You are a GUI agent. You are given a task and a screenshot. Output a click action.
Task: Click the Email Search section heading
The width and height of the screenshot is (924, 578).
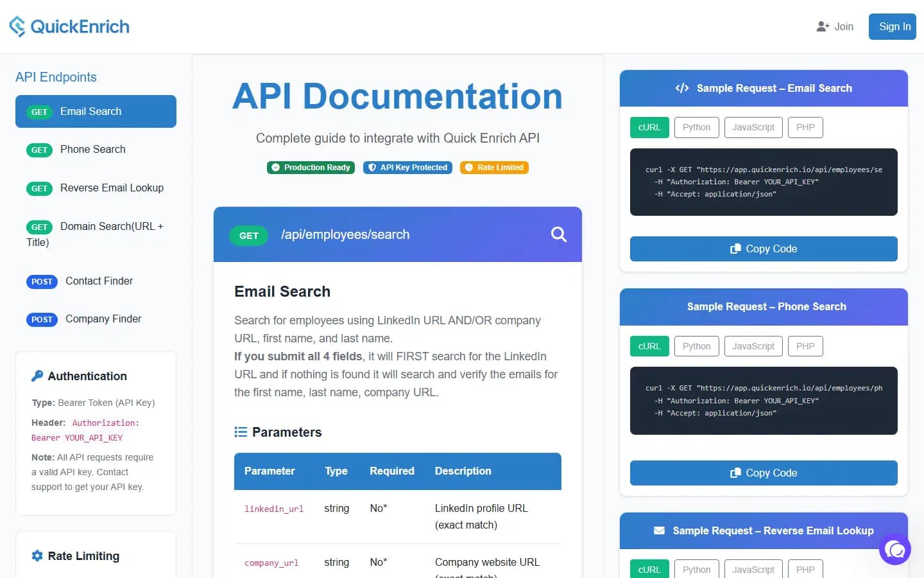[282, 292]
